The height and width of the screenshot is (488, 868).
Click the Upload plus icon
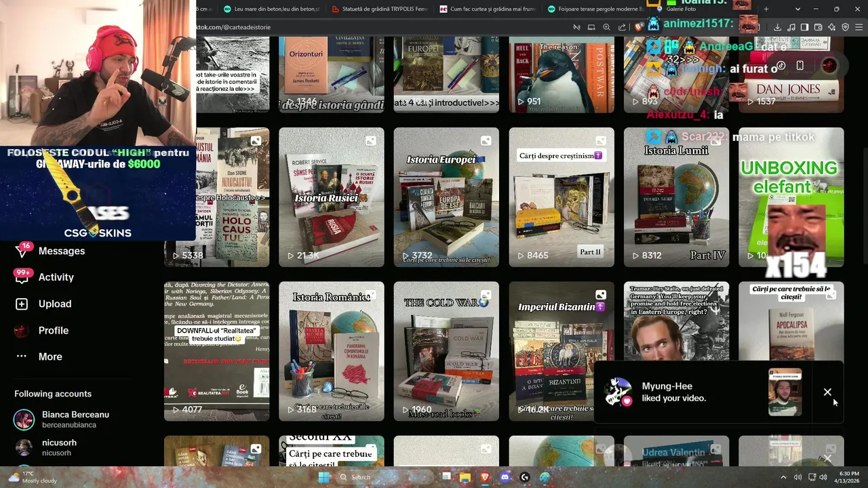[22, 304]
